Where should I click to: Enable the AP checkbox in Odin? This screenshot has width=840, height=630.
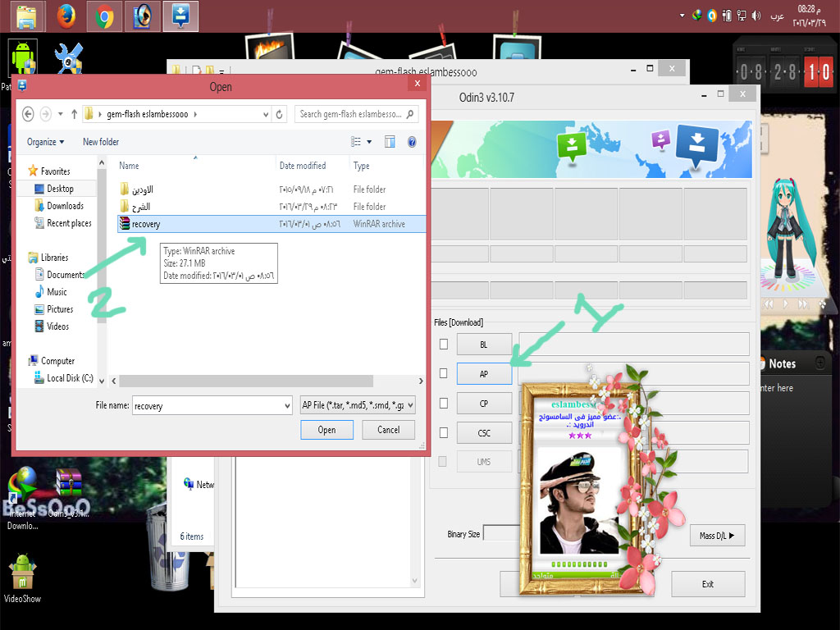tap(444, 373)
